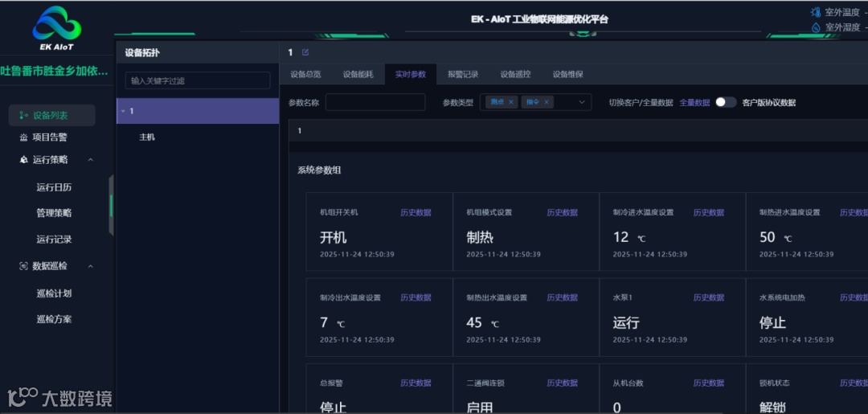View 历史数据 for 制冷出水温度设置
Screen dimensions: 868x414
[416, 297]
